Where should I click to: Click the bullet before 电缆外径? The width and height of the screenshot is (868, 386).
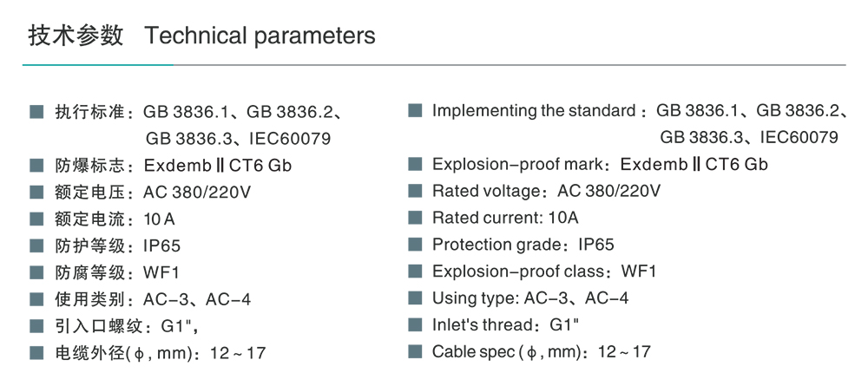(x=36, y=353)
